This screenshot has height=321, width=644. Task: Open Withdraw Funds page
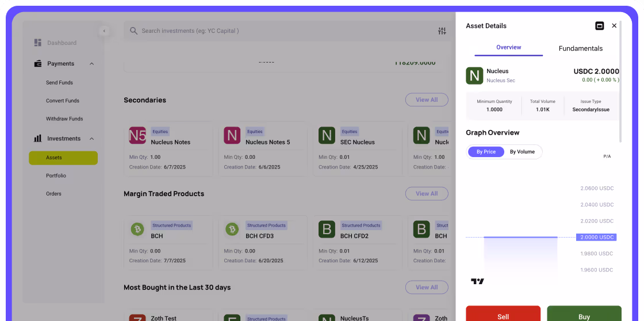click(x=64, y=119)
